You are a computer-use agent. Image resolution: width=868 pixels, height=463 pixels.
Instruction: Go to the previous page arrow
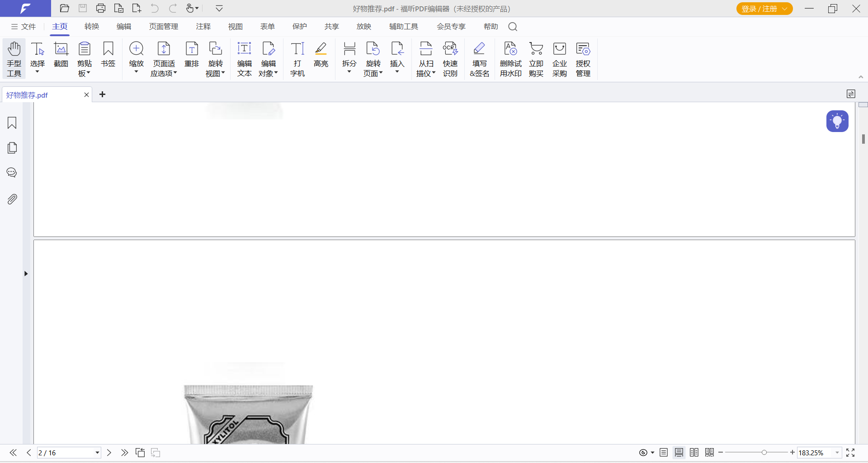point(29,453)
